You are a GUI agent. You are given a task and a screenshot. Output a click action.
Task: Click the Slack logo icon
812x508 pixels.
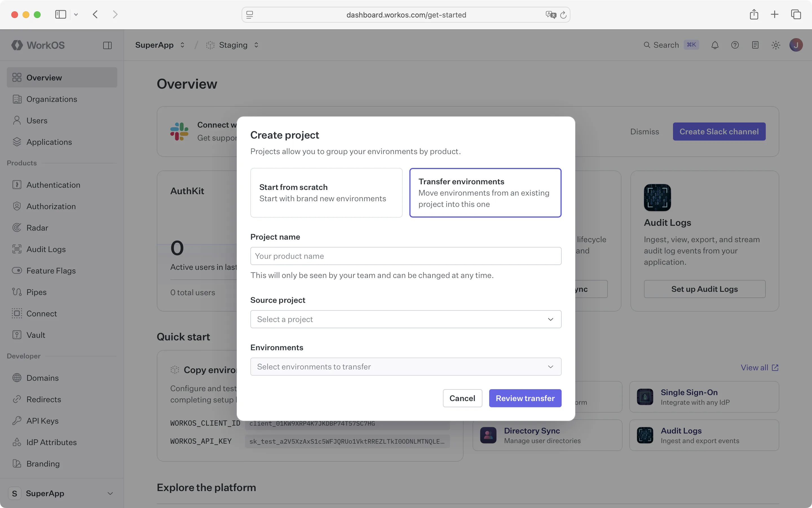click(179, 131)
